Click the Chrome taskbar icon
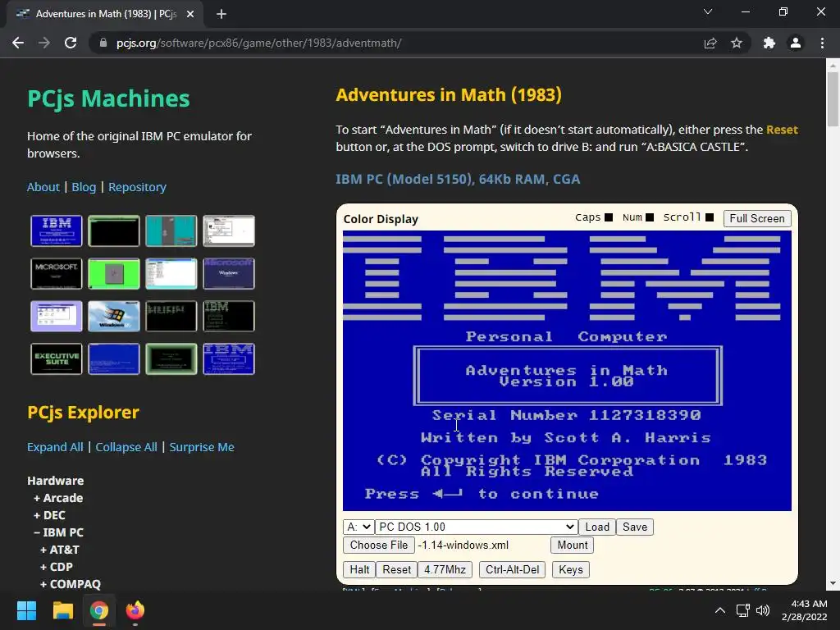 click(98, 610)
